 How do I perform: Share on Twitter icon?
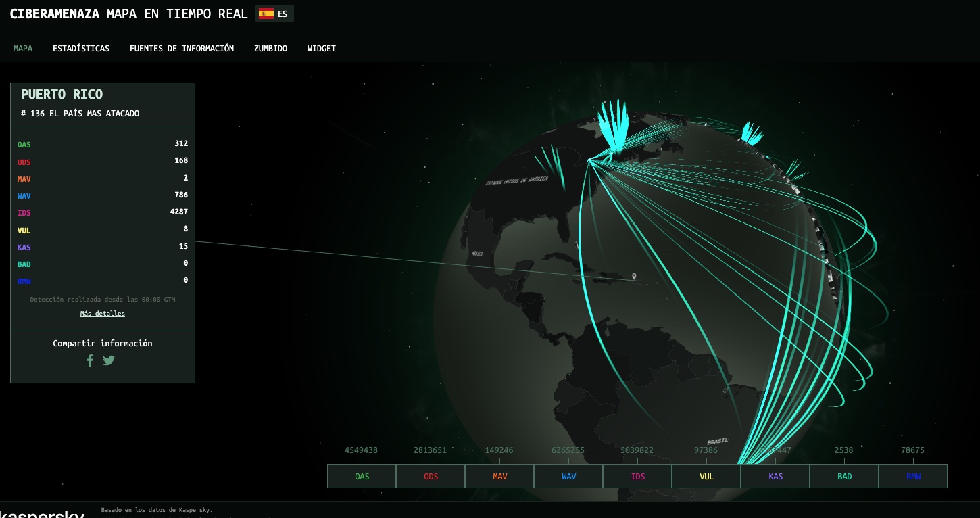tap(109, 360)
